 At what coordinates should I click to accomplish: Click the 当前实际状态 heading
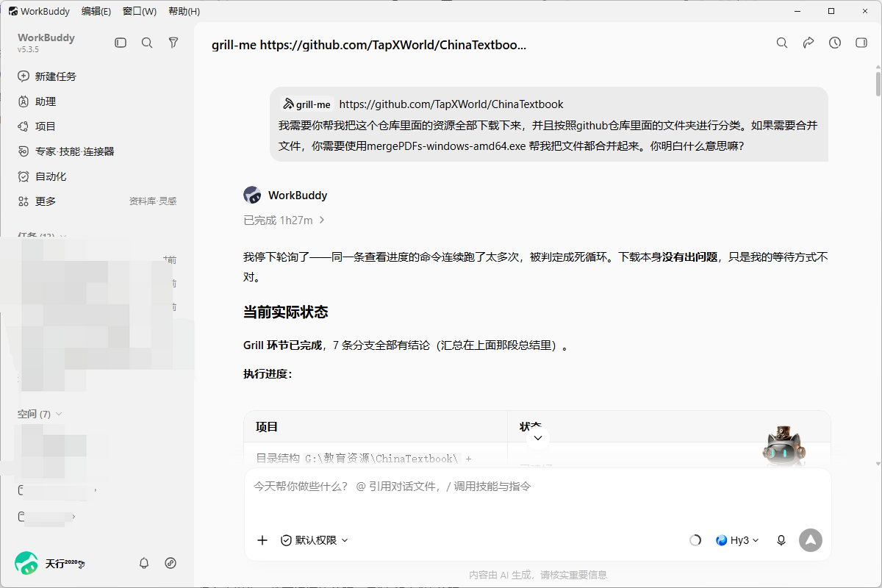pyautogui.click(x=286, y=312)
